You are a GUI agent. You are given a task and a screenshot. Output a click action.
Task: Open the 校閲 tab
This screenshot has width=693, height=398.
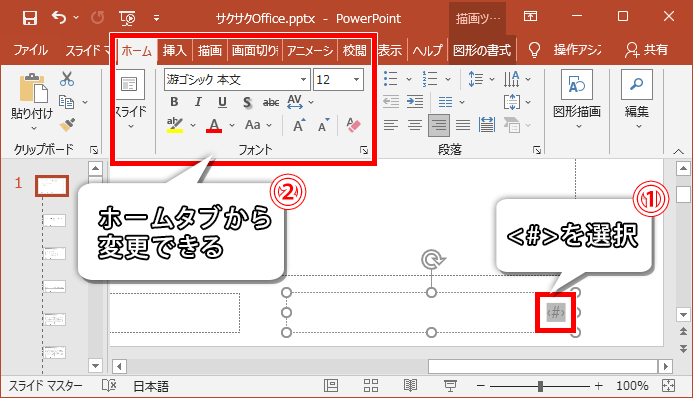(354, 50)
